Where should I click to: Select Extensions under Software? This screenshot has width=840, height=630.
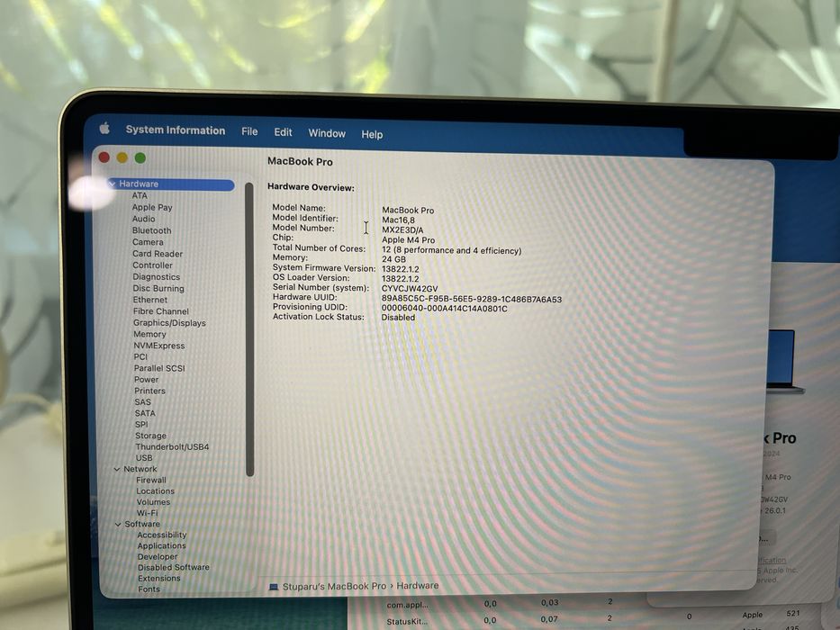pos(159,579)
